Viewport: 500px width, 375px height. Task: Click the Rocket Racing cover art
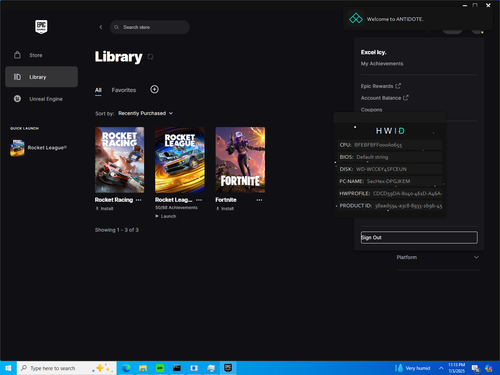click(120, 160)
